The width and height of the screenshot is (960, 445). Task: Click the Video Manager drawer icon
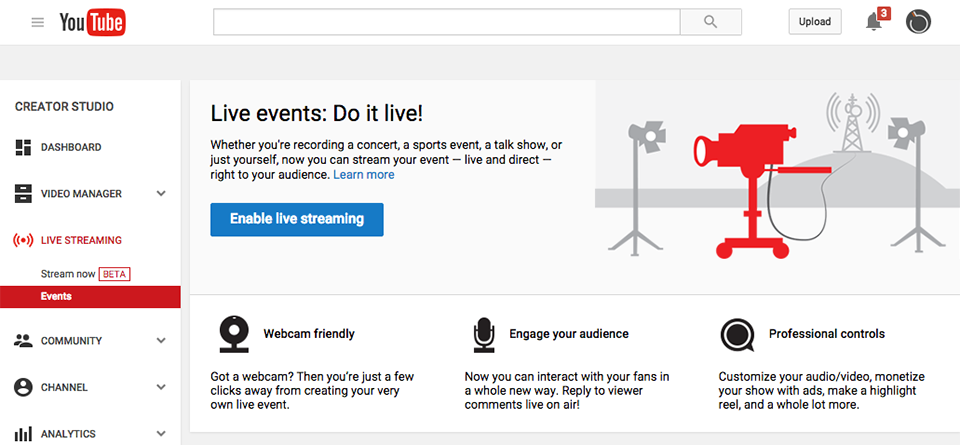[x=23, y=194]
